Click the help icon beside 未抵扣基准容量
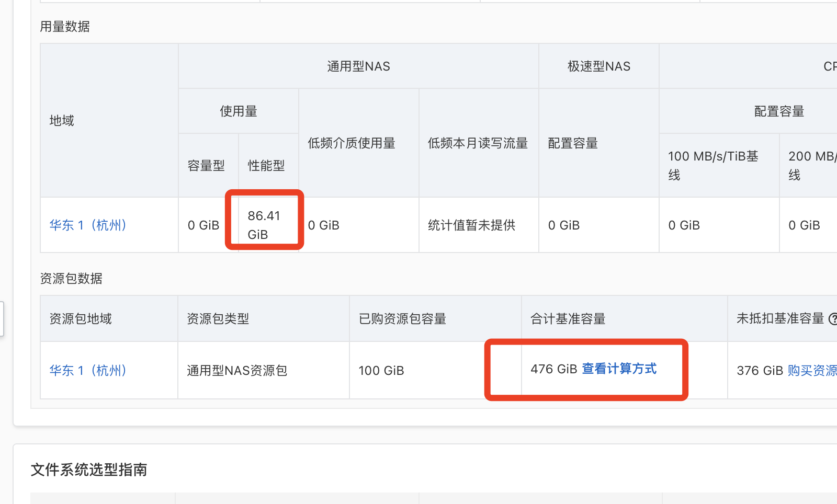This screenshot has height=504, width=837. 833,319
